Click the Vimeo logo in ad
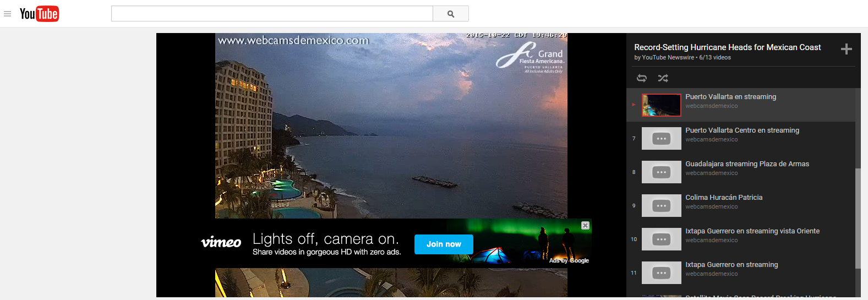Viewport: 868px width, 300px height. [x=221, y=243]
